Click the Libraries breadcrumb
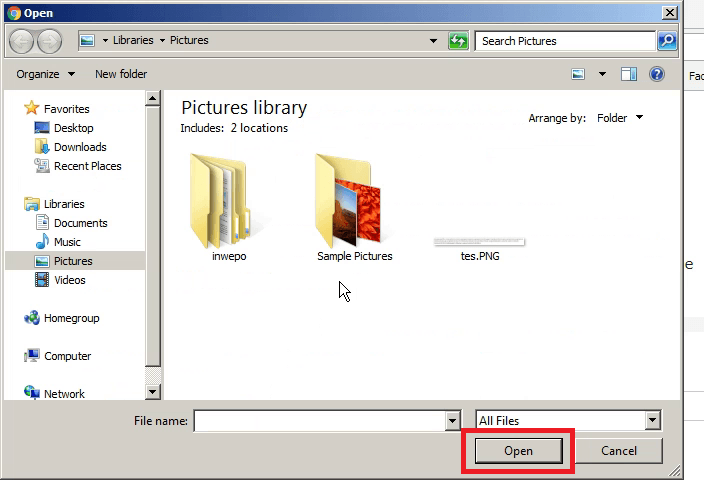This screenshot has height=493, width=704. point(133,40)
